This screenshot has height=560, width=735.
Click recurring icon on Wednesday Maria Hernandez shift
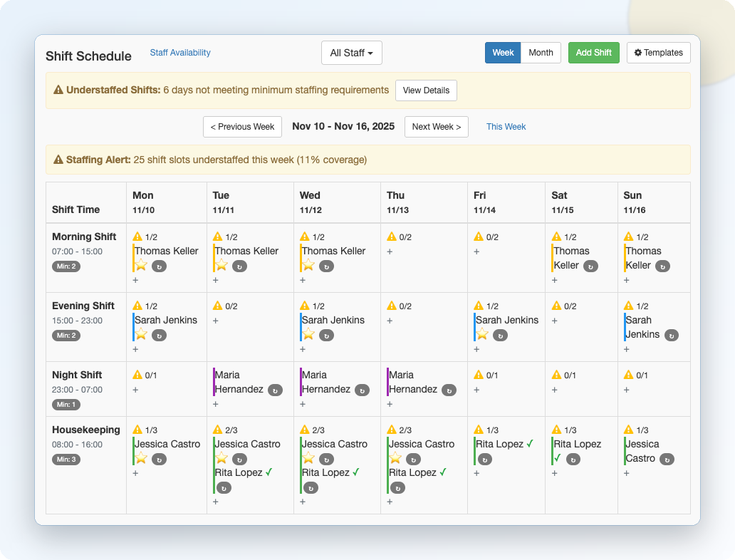[x=363, y=390]
